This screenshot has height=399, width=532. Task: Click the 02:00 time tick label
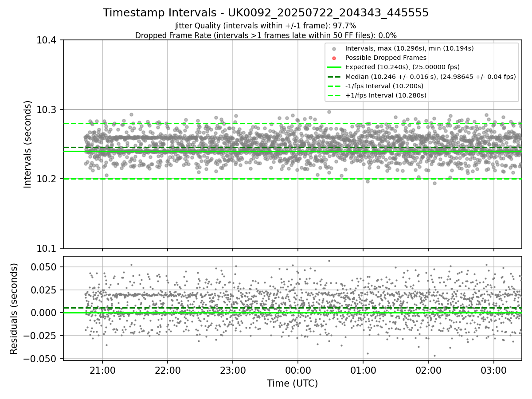428,370
